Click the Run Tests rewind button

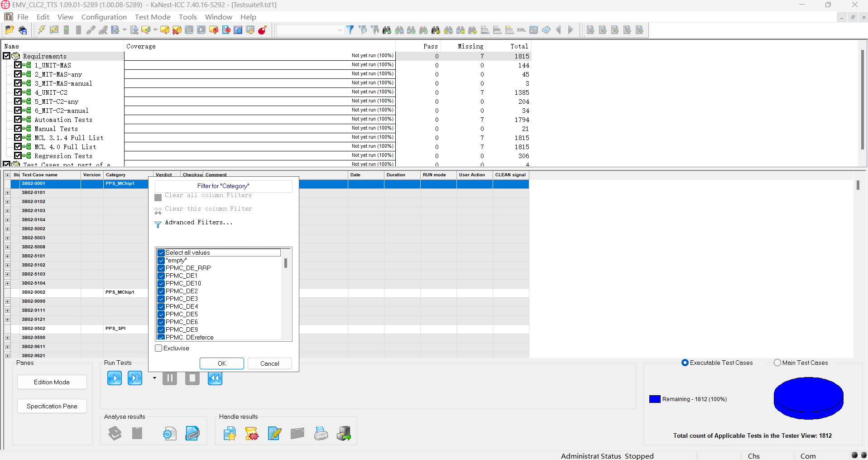pos(215,378)
